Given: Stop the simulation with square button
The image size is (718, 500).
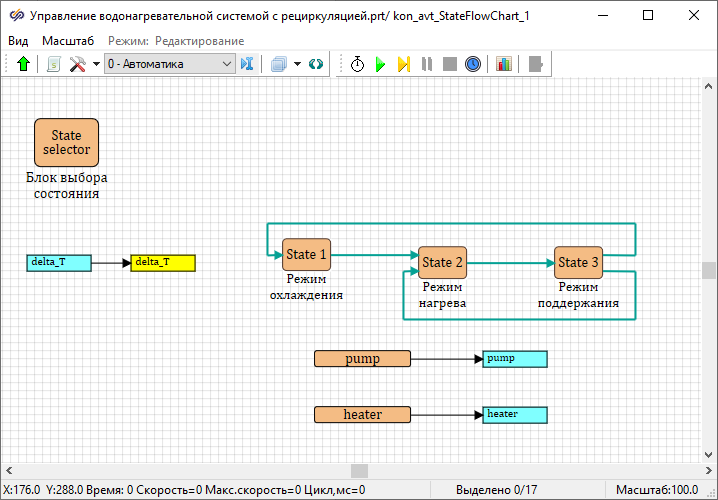Looking at the screenshot, I should pos(449,64).
